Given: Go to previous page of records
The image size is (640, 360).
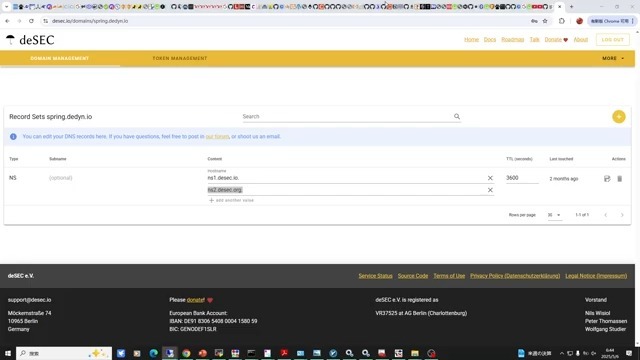Looking at the screenshot, I should point(606,215).
